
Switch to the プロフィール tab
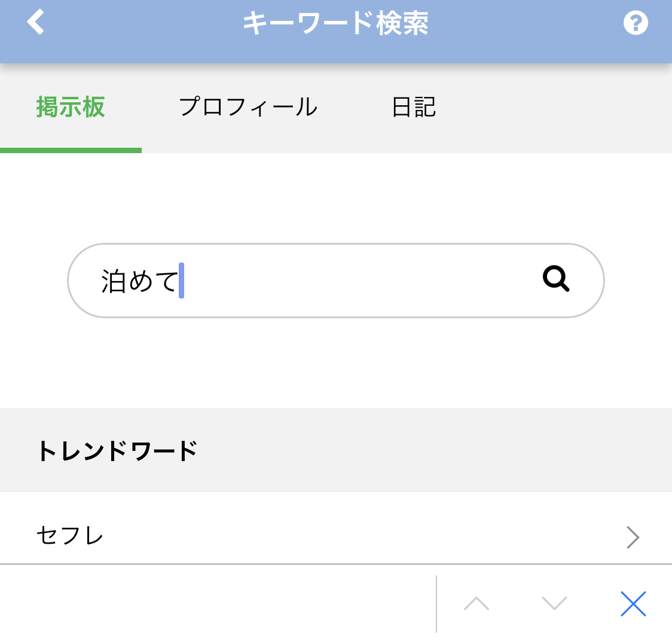248,108
